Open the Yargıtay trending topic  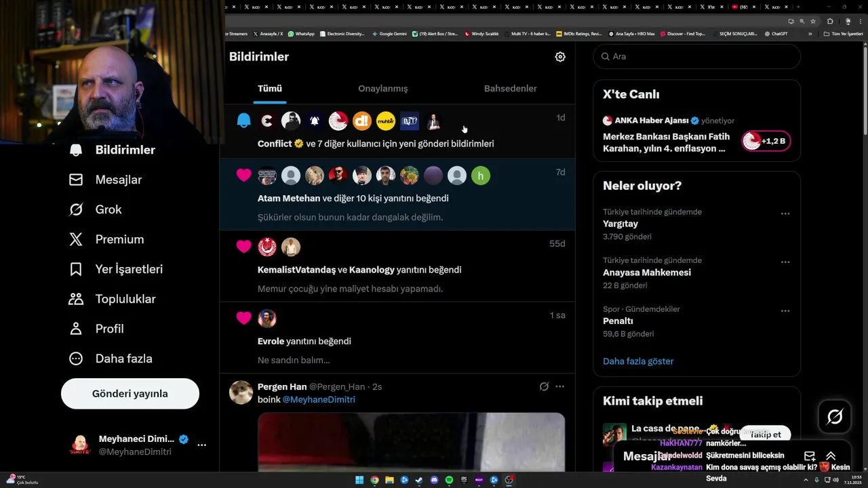pyautogui.click(x=696, y=224)
